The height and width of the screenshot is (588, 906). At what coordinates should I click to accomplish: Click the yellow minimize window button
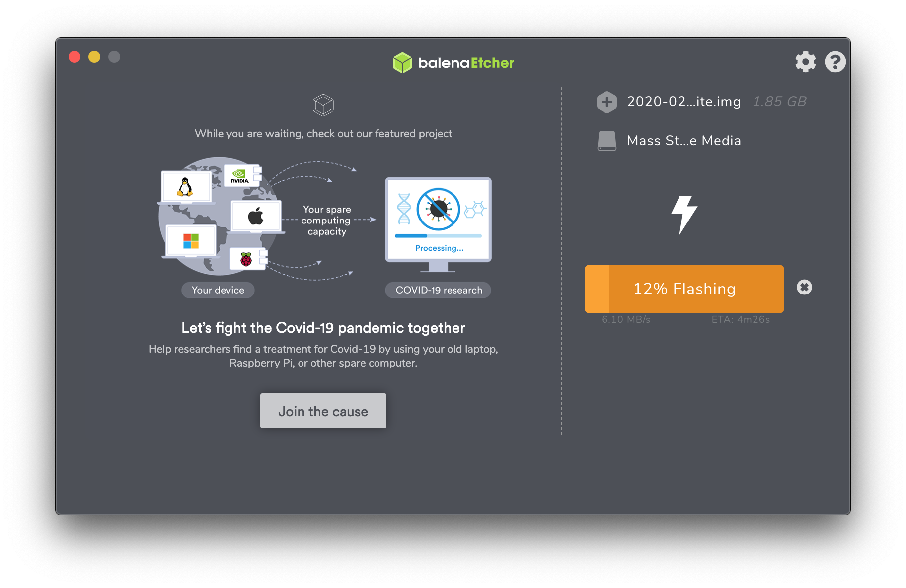pyautogui.click(x=94, y=57)
